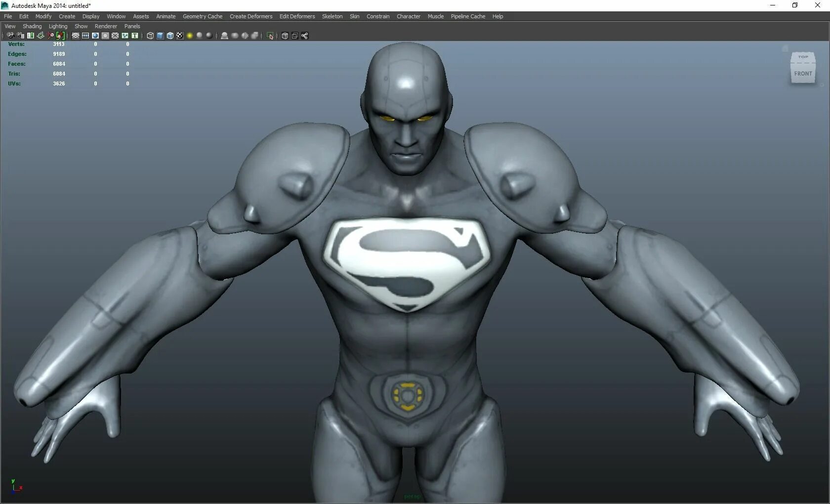
Task: Open the Modify menu
Action: click(x=43, y=16)
